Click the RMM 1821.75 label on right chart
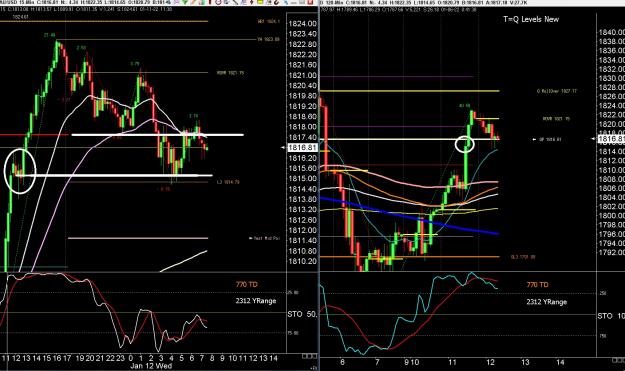The width and height of the screenshot is (625, 371). pyautogui.click(x=556, y=118)
